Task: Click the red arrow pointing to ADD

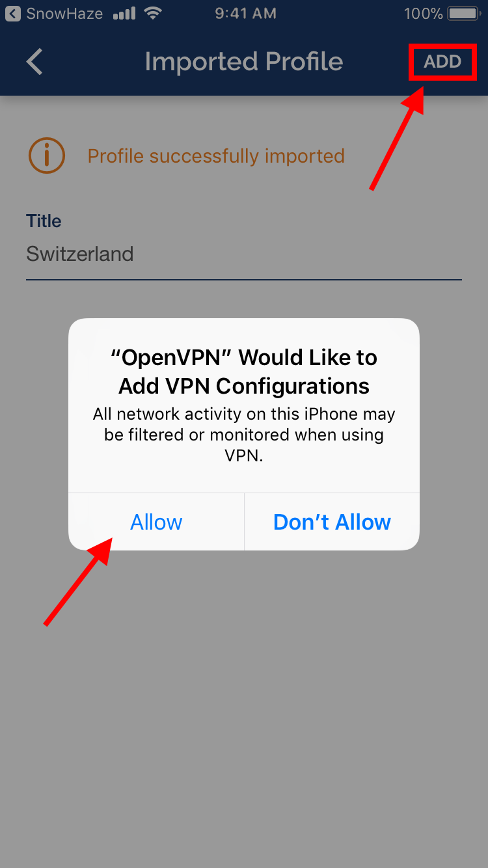Action: pyautogui.click(x=398, y=137)
